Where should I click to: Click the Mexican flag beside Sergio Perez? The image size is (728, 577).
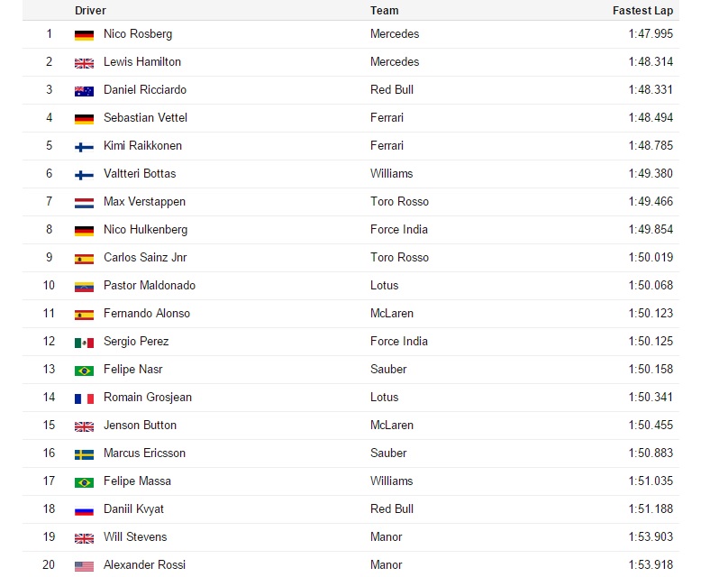(x=84, y=343)
